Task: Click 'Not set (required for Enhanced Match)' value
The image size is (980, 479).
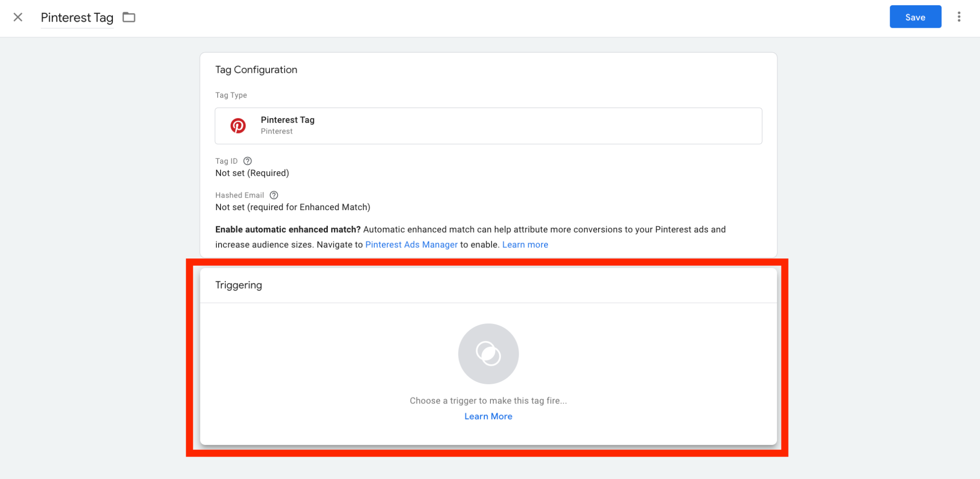Action: pyautogui.click(x=293, y=207)
